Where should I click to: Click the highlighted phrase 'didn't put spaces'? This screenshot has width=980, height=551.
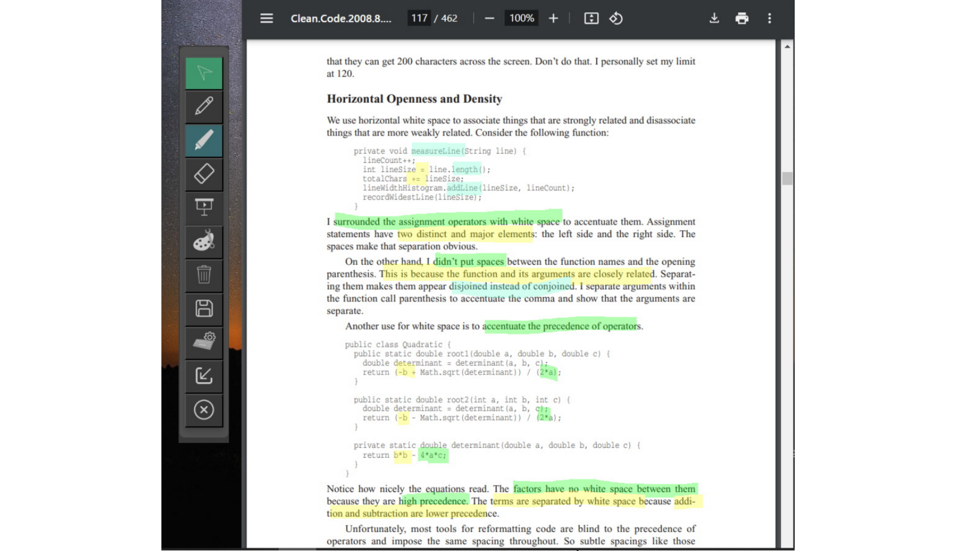pyautogui.click(x=469, y=262)
